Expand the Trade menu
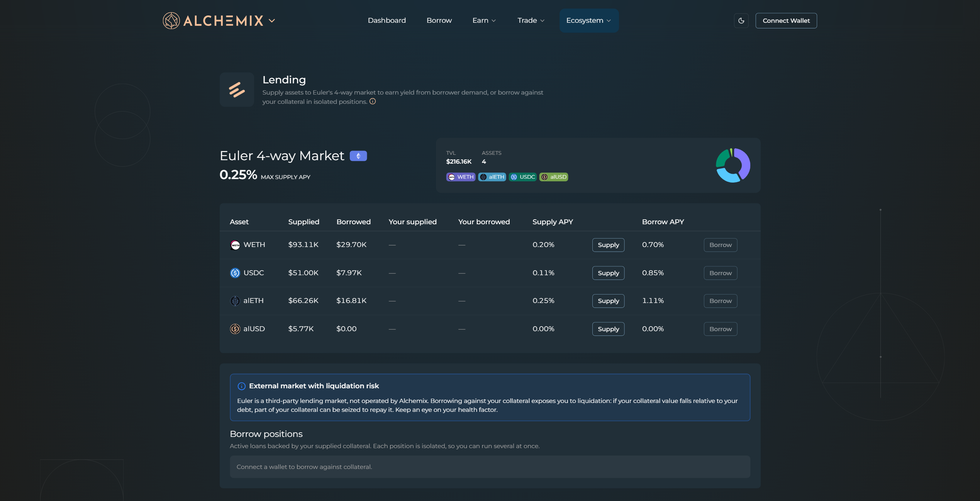Viewport: 980px width, 501px height. click(x=531, y=20)
